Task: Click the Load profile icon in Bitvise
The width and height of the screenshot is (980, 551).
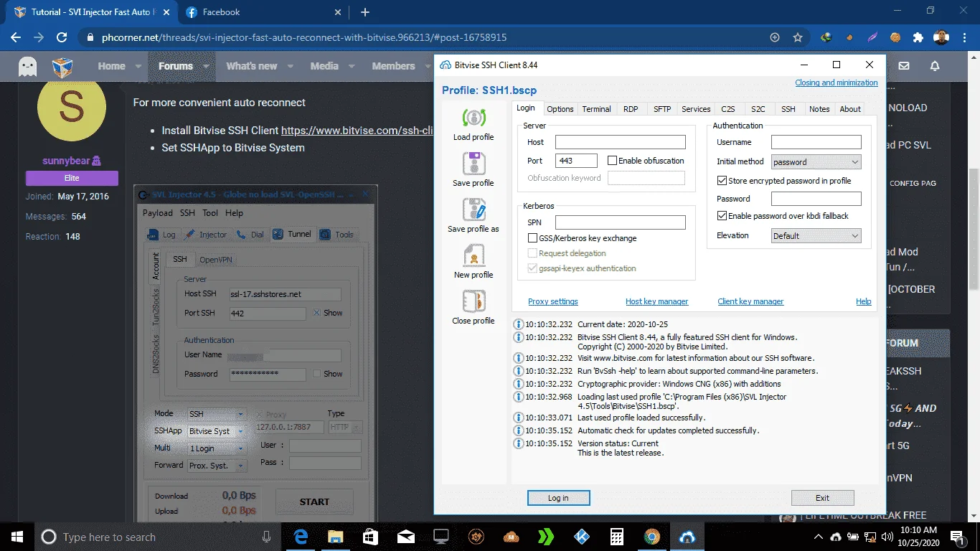Action: [473, 118]
